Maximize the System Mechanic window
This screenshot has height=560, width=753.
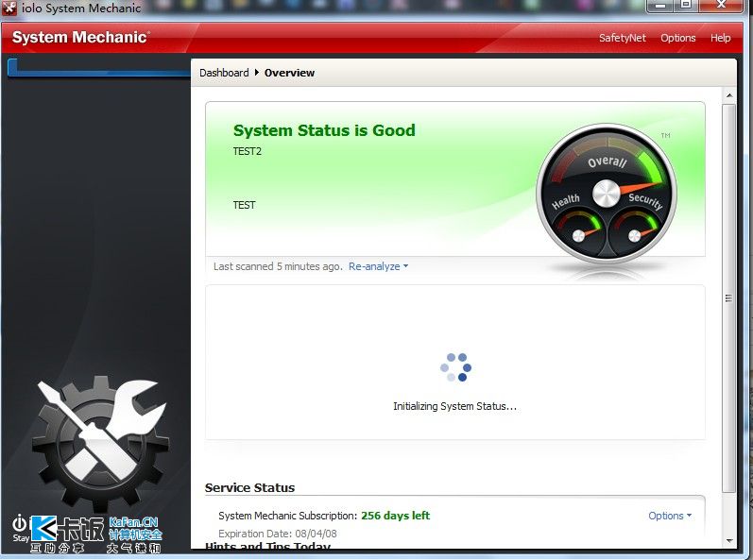coord(686,5)
